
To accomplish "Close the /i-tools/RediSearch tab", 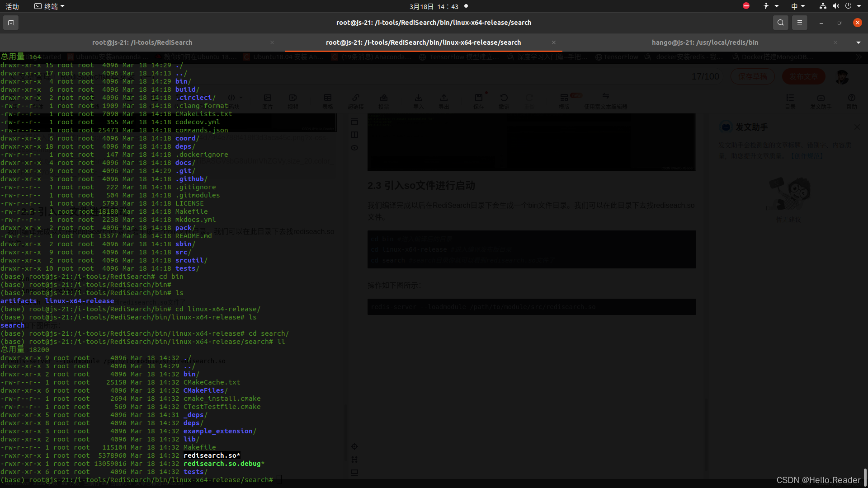I will pos(272,42).
